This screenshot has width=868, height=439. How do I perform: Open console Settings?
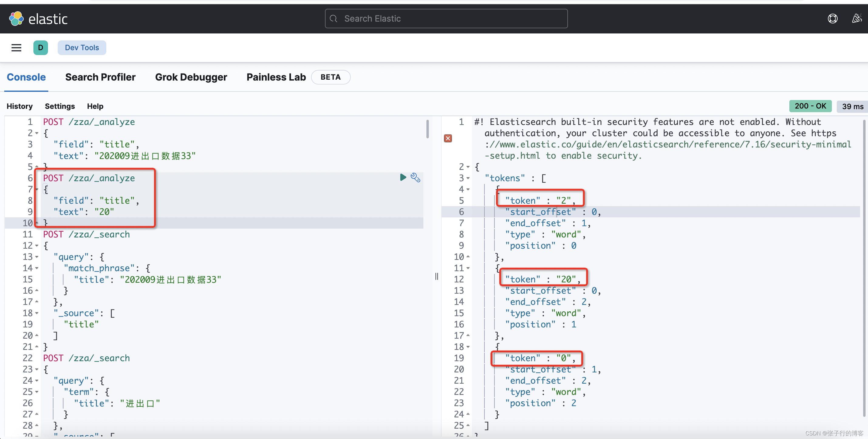pos(60,106)
